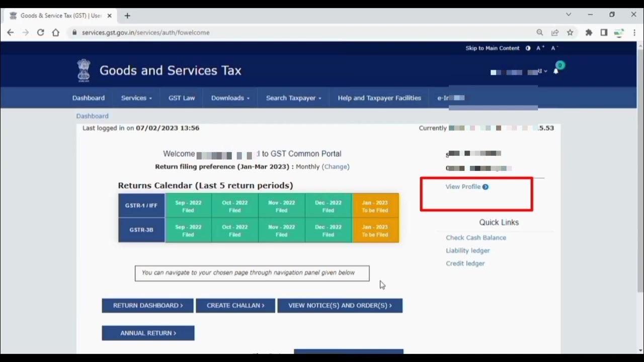
Task: Open the GST Law menu item
Action: tap(182, 98)
